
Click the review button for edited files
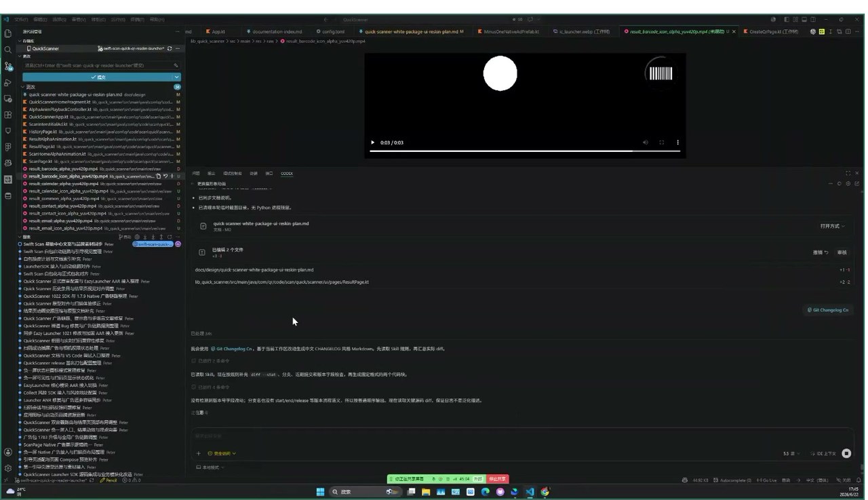point(842,252)
